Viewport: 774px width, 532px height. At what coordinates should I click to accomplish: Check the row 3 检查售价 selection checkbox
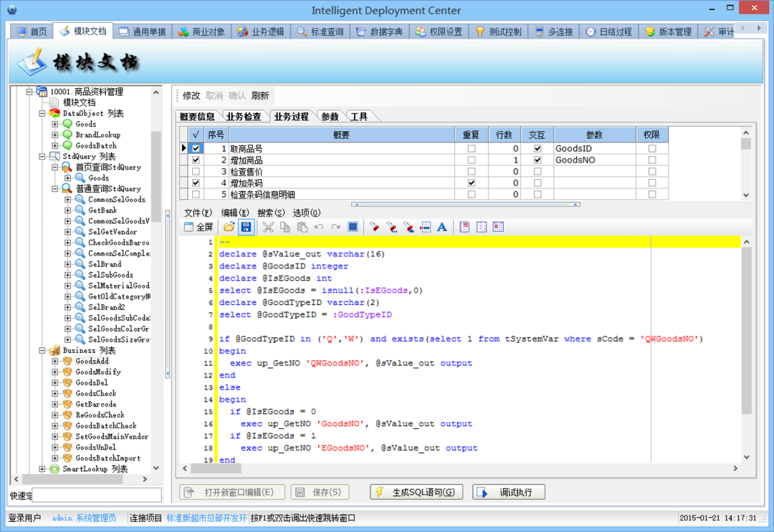tap(196, 172)
